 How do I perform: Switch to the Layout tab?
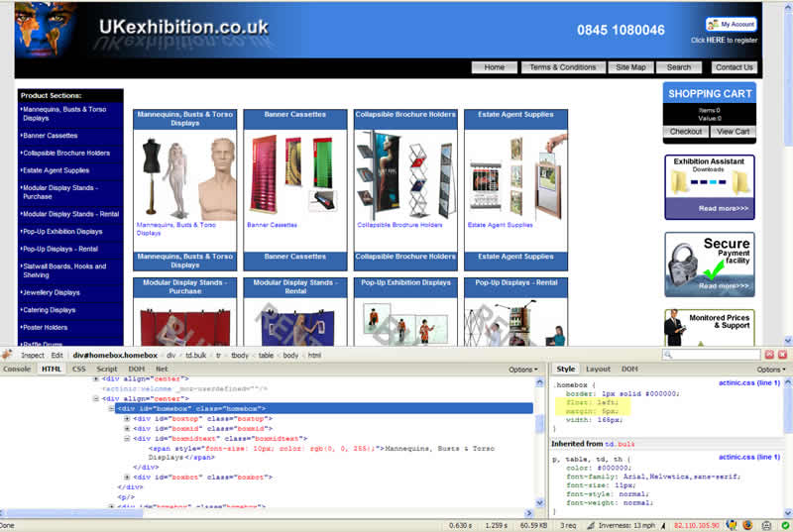[598, 369]
